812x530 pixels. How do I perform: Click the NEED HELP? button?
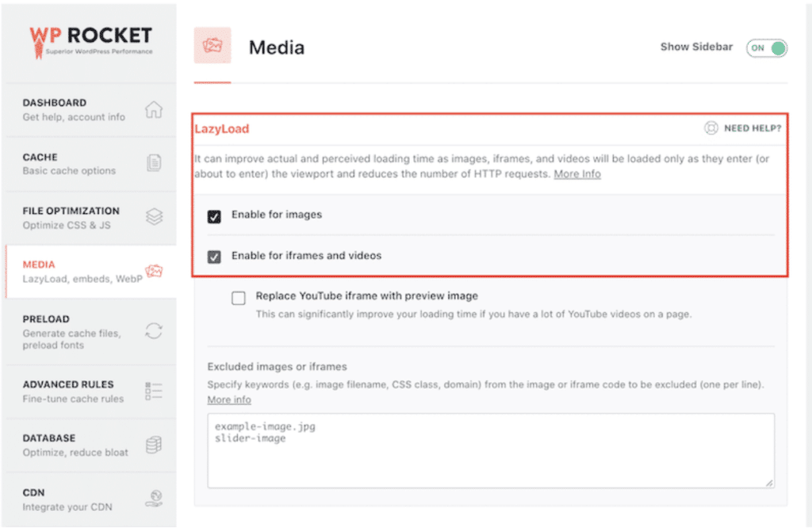point(742,128)
